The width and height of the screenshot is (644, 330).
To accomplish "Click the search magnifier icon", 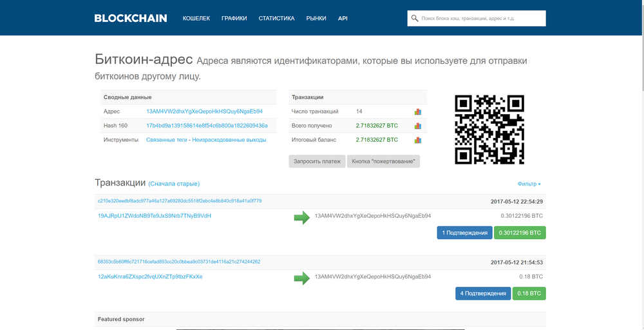I will coord(415,18).
